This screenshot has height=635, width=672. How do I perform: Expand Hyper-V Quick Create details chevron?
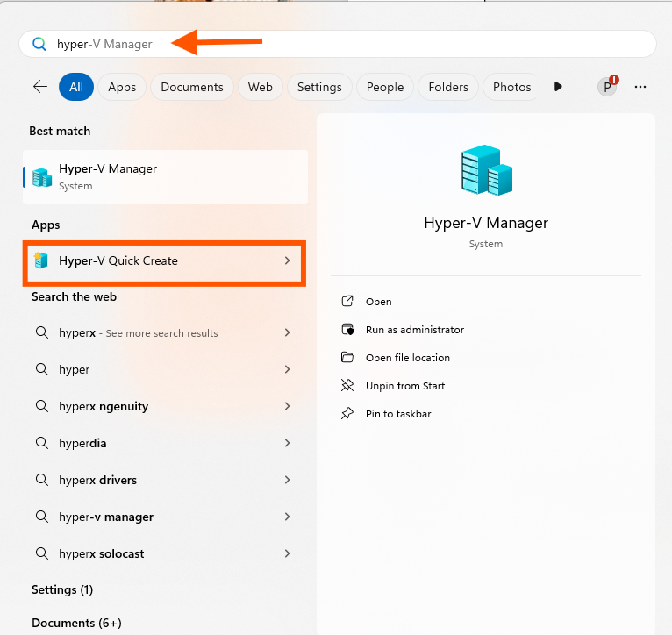click(287, 260)
